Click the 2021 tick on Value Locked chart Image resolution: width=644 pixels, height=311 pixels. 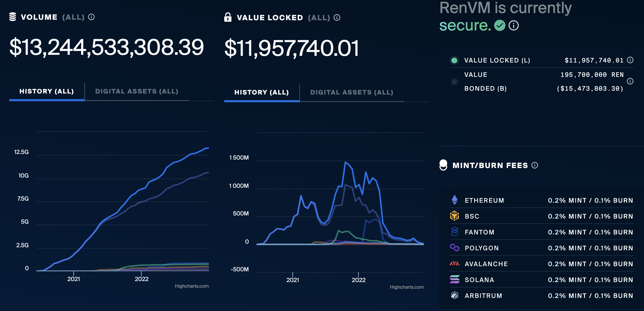[x=293, y=280]
